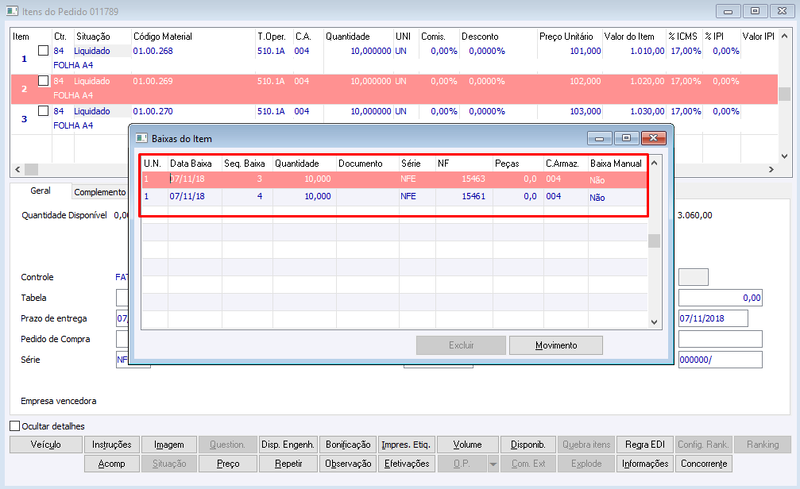Close the Baixas do Item dialog
This screenshot has height=489, width=800.
coord(654,138)
